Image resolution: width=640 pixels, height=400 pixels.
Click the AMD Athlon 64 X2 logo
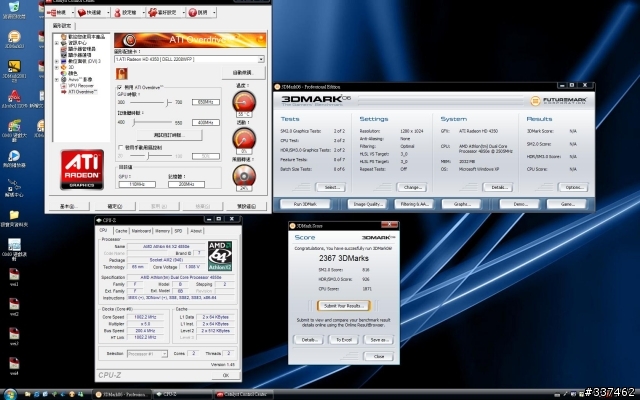coord(220,256)
